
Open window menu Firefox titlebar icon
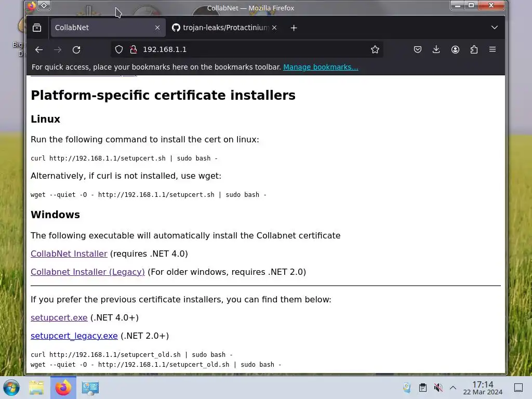pos(32,5)
